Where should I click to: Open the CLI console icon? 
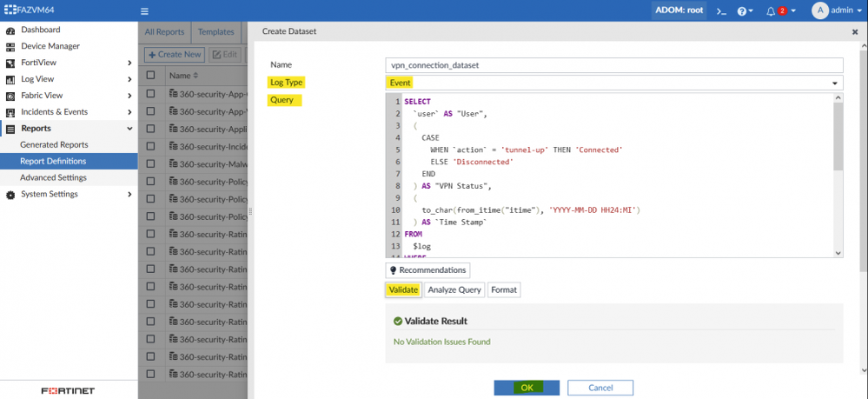(x=720, y=11)
